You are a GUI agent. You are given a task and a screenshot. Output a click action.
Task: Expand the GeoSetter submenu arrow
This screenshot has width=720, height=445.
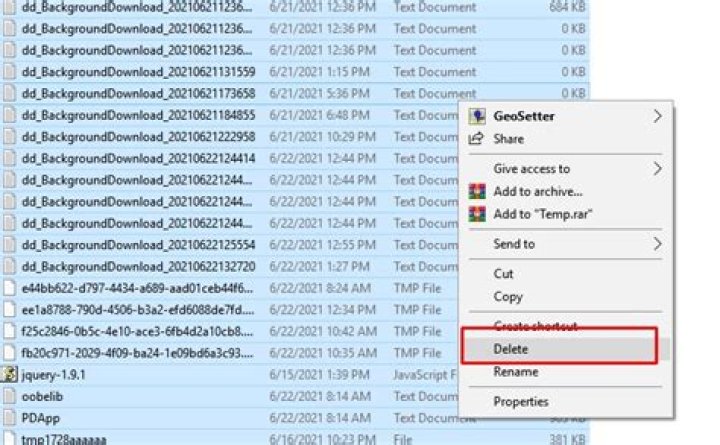[x=658, y=116]
